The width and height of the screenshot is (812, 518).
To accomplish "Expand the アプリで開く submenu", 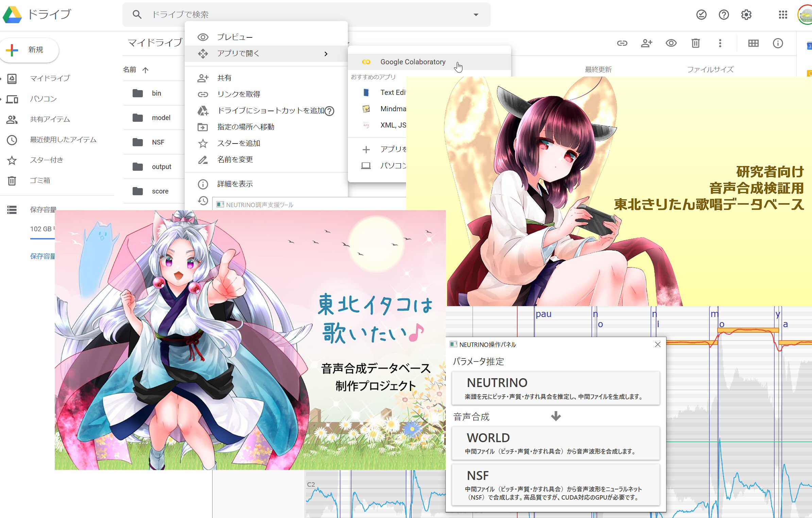I will click(x=266, y=53).
